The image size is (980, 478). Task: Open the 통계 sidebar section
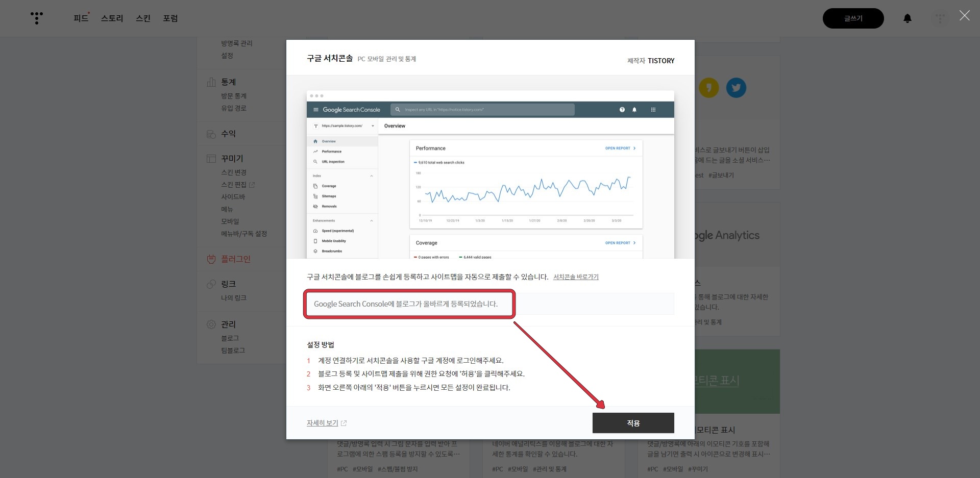tap(228, 82)
